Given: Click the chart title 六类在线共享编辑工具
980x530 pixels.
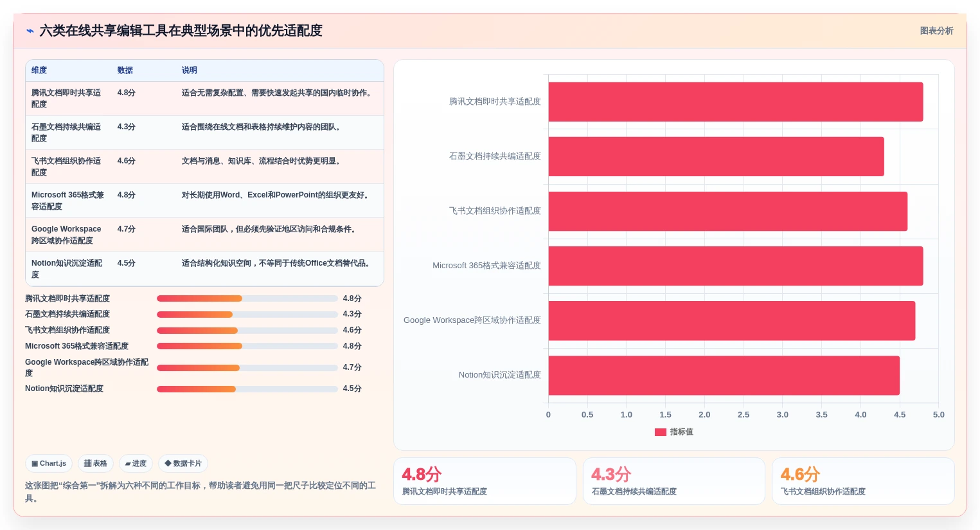Looking at the screenshot, I should 181,31.
